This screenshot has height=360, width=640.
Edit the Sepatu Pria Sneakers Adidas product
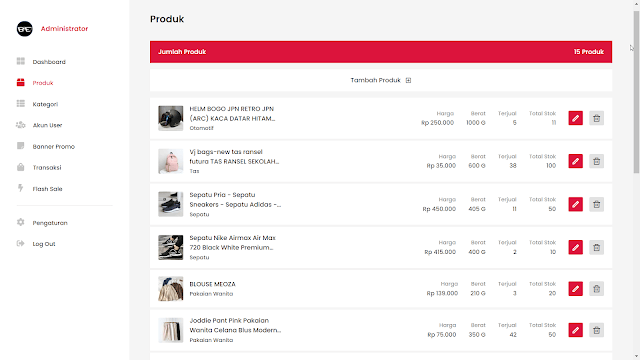tap(576, 204)
